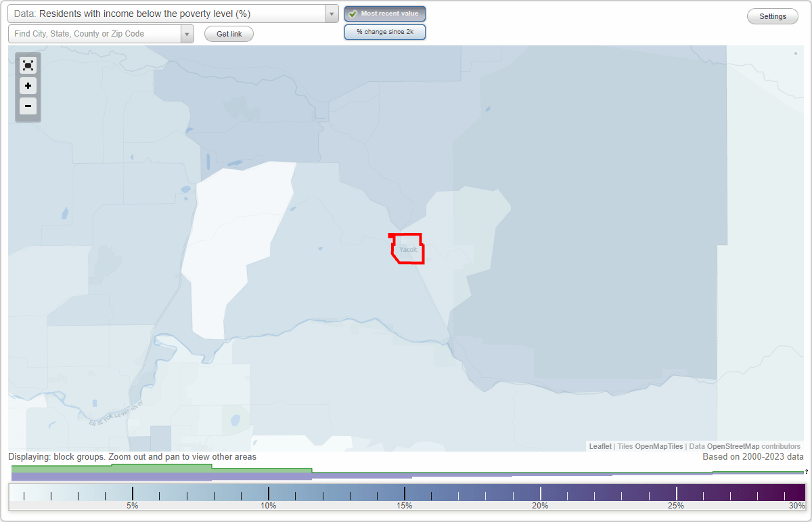This screenshot has width=812, height=522.
Task: Zoom in with the plus icon
Action: [x=28, y=86]
